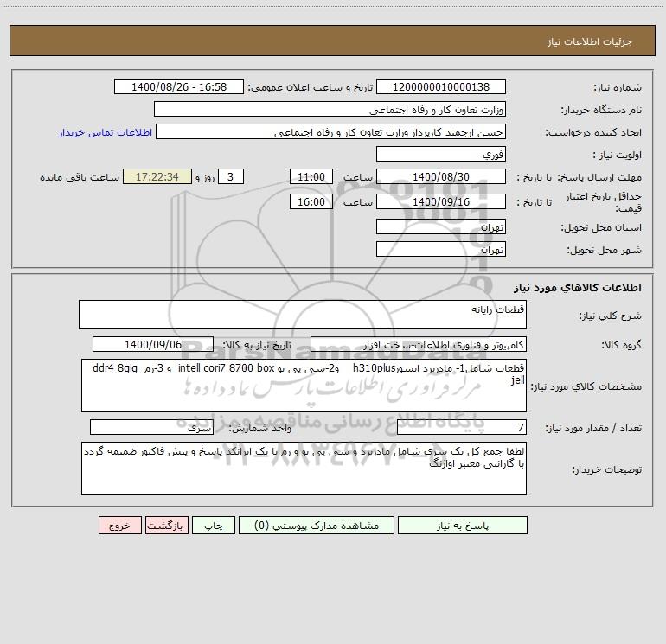Click the چاپ print button
Screen dimensions: 666x644
(x=214, y=526)
